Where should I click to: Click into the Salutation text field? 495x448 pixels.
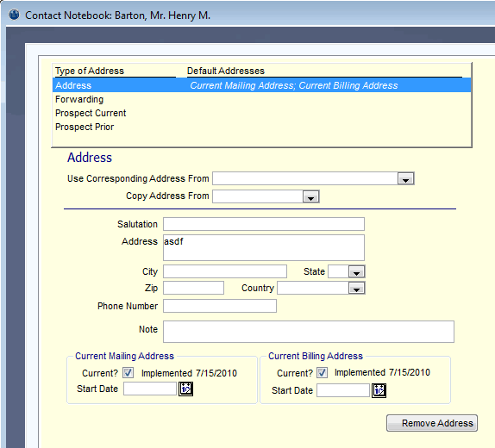[264, 224]
